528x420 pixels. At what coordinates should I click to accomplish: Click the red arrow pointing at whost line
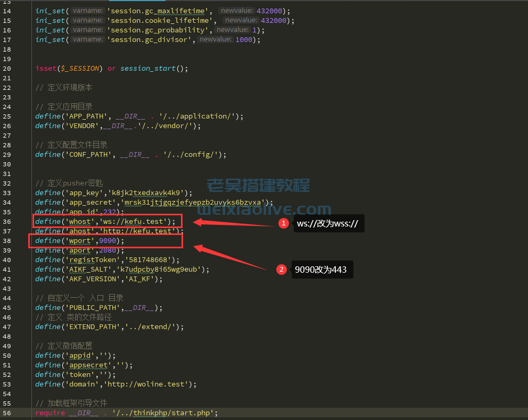click(x=233, y=223)
